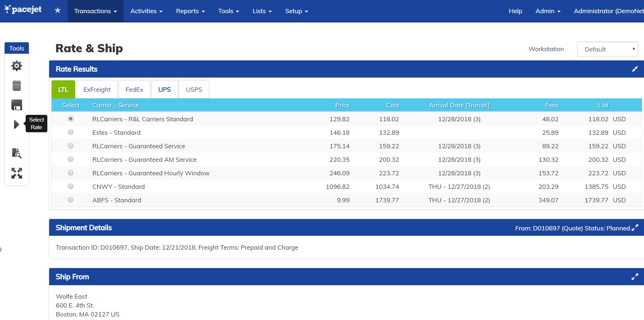
Task: Click the List column header
Action: pos(603,105)
